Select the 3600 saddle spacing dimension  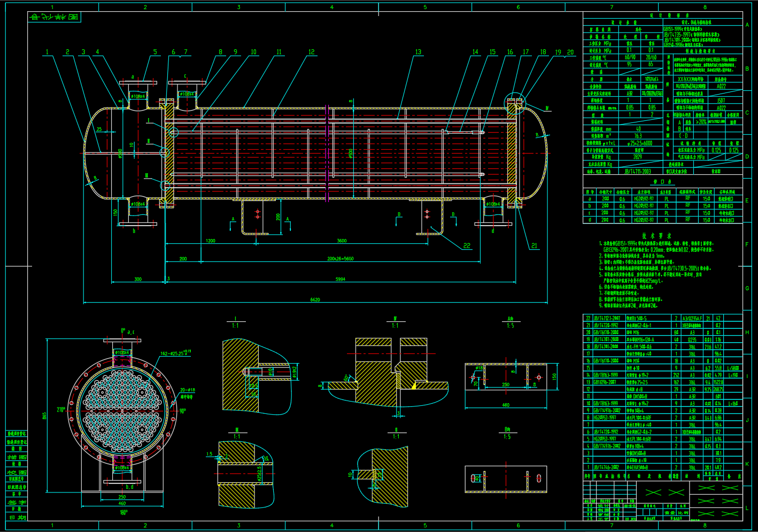pyautogui.click(x=341, y=241)
